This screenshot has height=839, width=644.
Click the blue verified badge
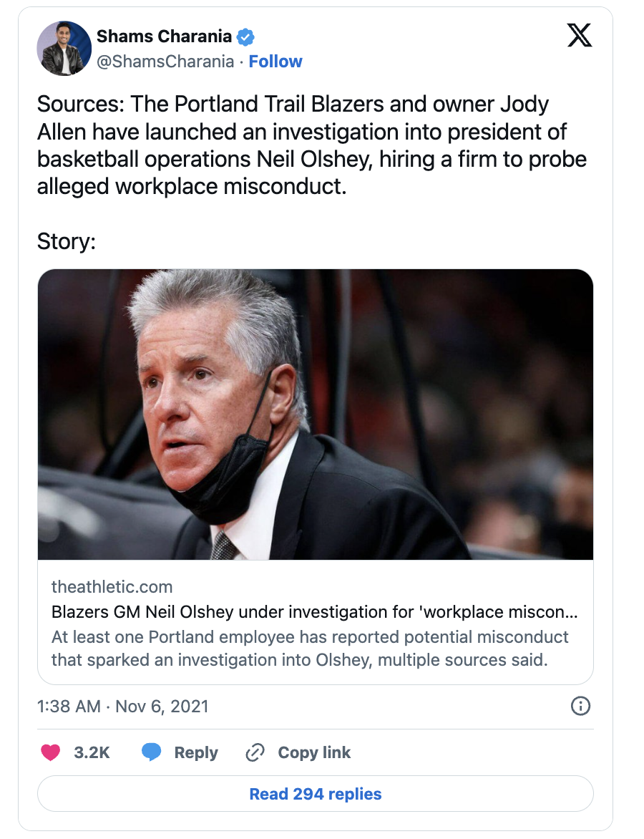(x=245, y=37)
